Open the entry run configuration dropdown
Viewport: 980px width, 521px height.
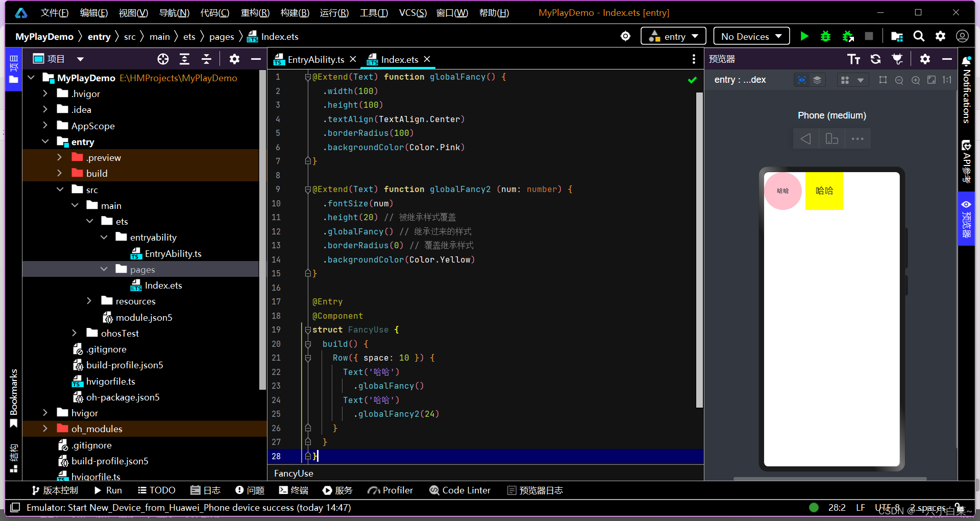(x=674, y=36)
